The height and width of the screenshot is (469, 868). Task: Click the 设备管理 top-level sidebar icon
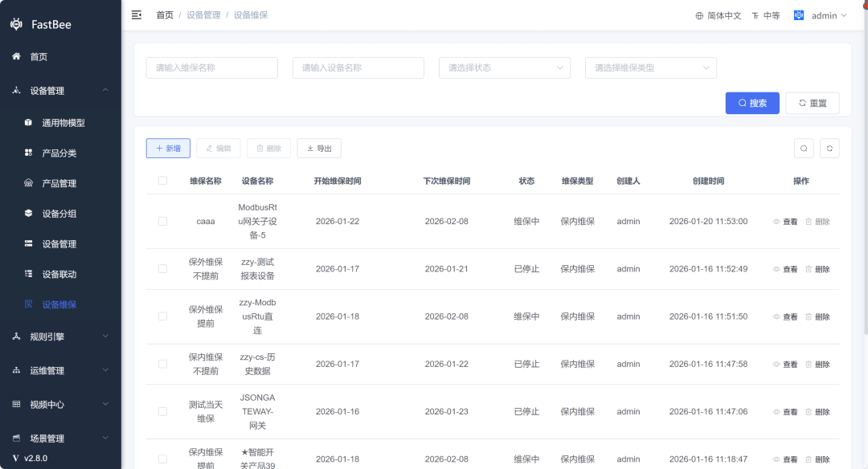coord(17,90)
